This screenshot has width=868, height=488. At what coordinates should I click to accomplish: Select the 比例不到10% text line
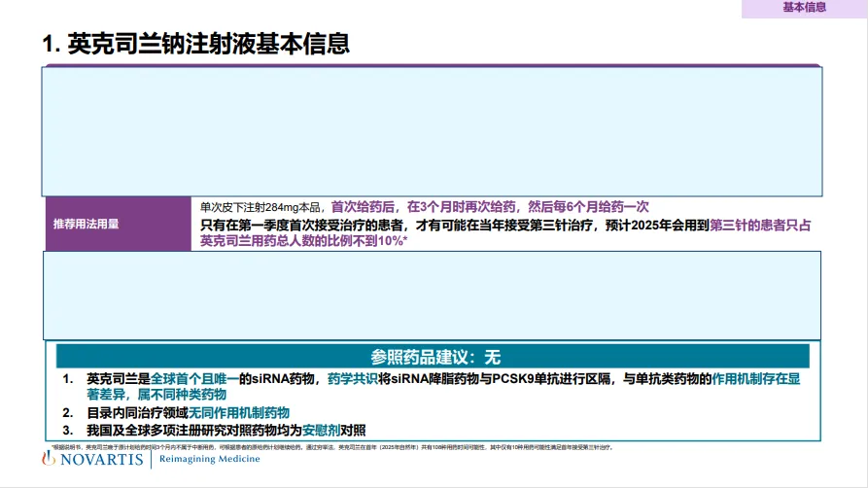303,241
